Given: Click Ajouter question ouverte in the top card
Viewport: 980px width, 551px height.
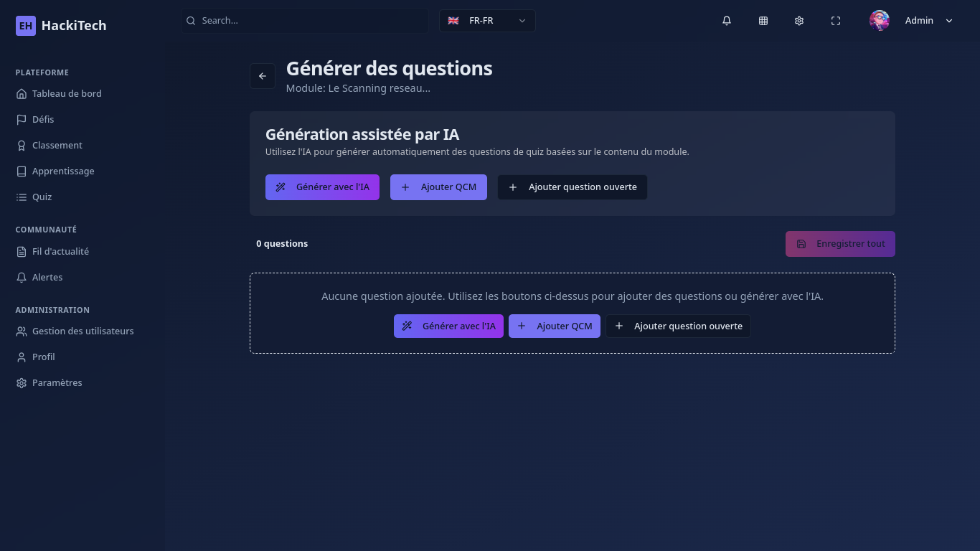Looking at the screenshot, I should coord(573,187).
